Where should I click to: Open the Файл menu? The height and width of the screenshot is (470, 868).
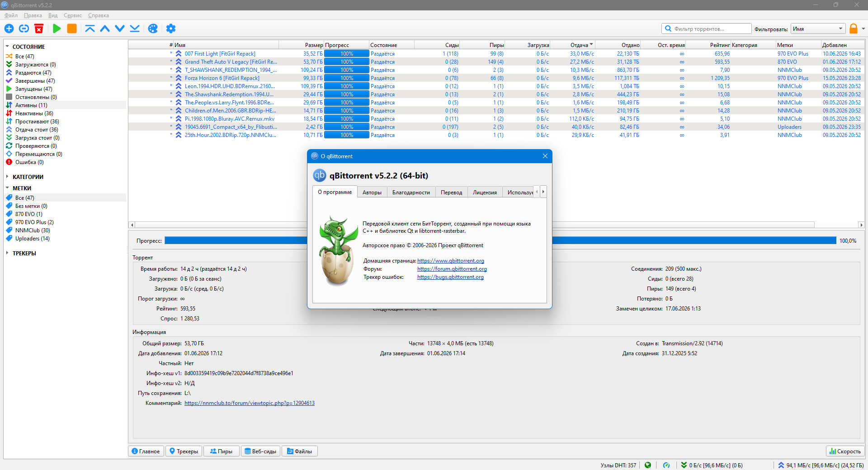point(11,15)
